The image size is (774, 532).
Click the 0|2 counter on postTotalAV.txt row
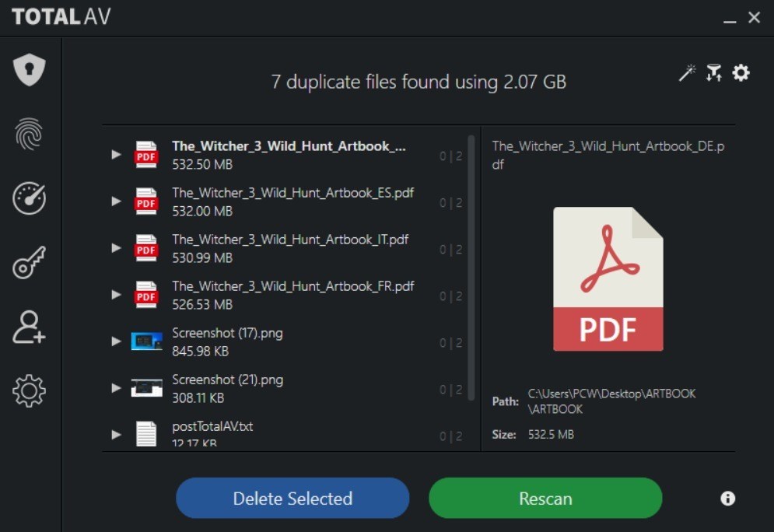click(450, 436)
